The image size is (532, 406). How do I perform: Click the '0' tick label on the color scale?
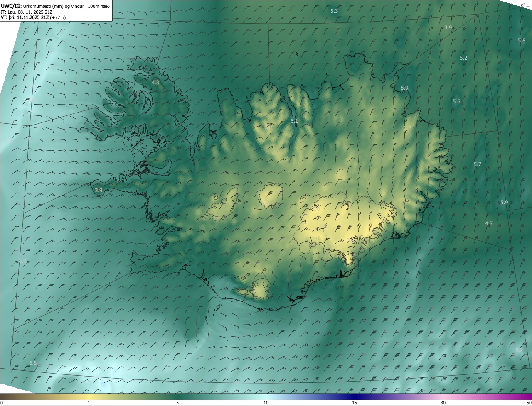click(x=2, y=403)
